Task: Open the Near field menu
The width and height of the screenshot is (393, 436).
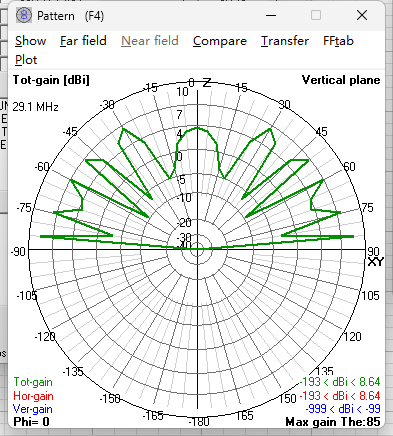Action: pyautogui.click(x=150, y=41)
